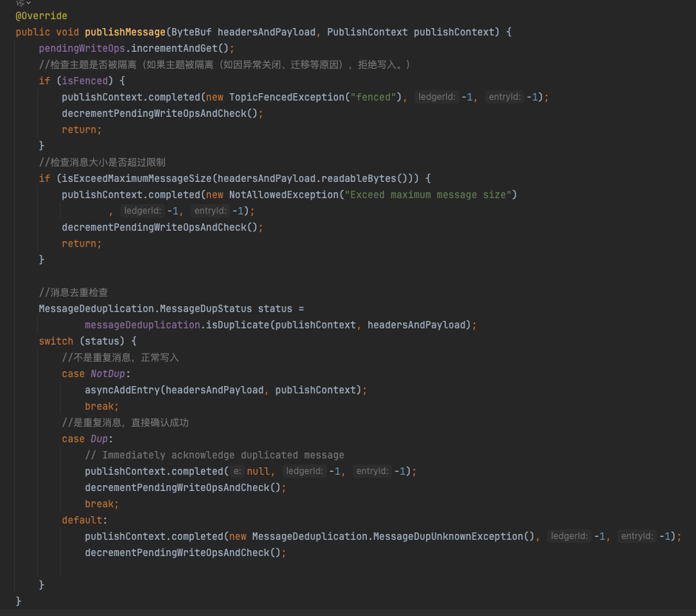This screenshot has height=616, width=696.
Task: Click return statement inside isFenced block
Action: click(x=81, y=129)
